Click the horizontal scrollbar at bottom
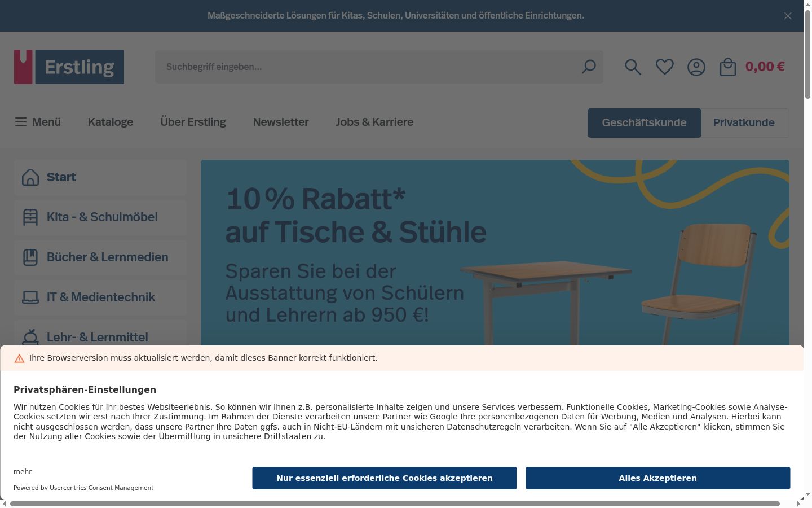Viewport: 812px width, 508px height. tap(395, 503)
